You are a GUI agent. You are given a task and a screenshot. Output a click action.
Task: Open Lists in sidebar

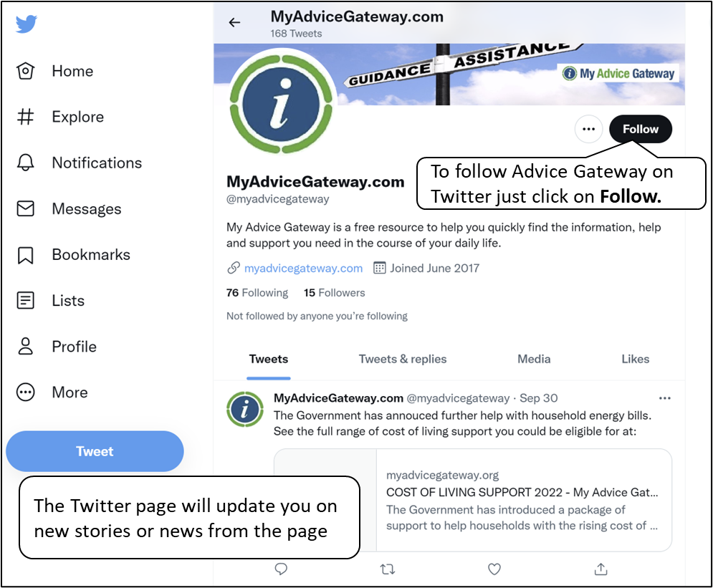pyautogui.click(x=50, y=300)
